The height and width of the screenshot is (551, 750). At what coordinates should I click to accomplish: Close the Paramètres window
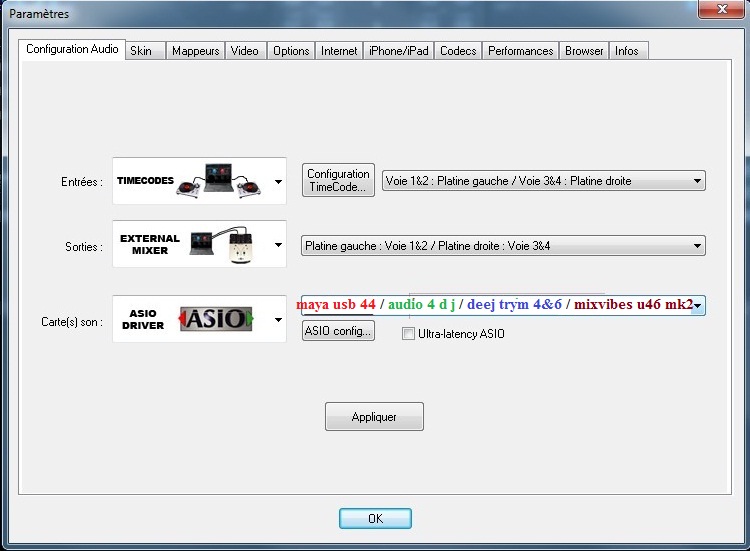[x=723, y=9]
